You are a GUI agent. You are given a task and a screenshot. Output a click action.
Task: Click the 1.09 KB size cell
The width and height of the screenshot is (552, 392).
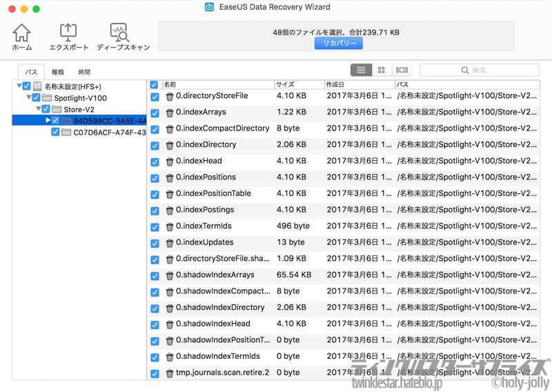(291, 259)
